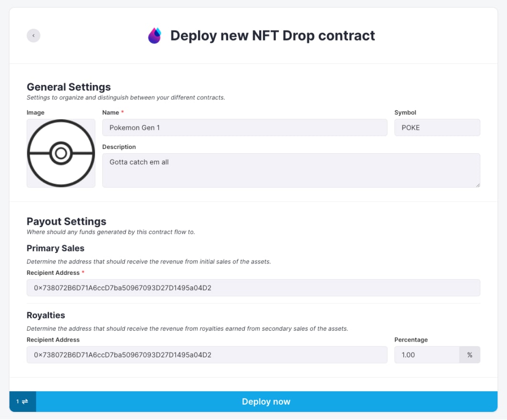The image size is (507, 420).
Task: Focus the Name field with Pokemon Gen 1
Action: pos(244,127)
